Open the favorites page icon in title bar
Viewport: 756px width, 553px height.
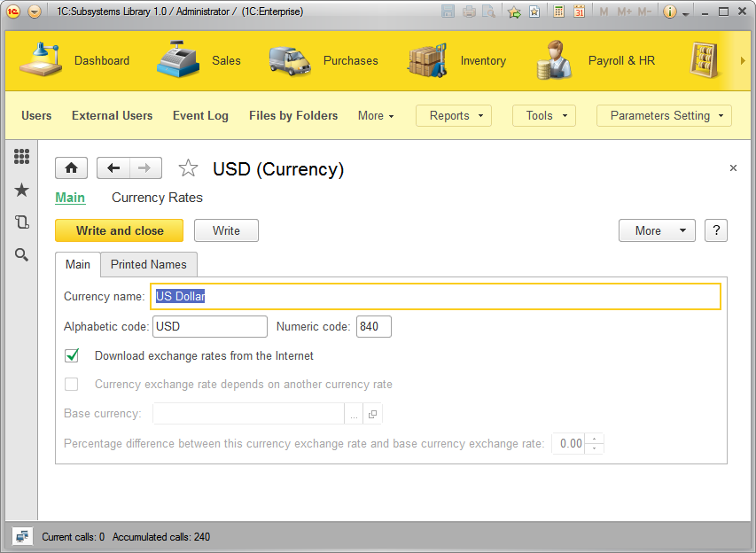tap(534, 12)
